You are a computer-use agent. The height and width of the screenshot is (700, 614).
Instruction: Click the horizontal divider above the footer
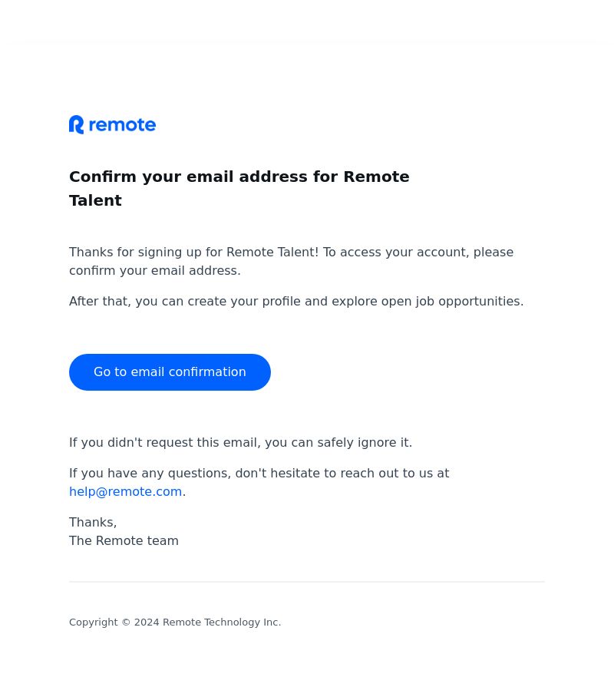click(307, 582)
